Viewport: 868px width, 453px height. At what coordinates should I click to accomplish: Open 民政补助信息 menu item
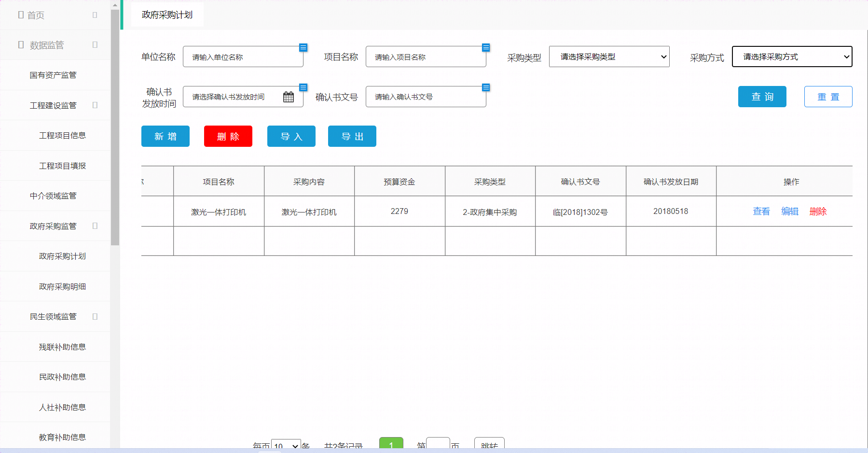pos(62,377)
